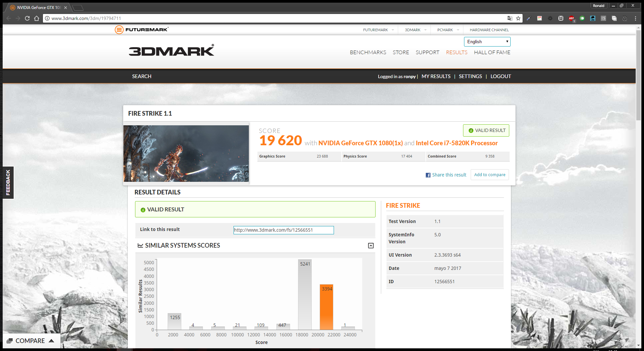
Task: Open the HALL OF FAME menu item
Action: [492, 53]
